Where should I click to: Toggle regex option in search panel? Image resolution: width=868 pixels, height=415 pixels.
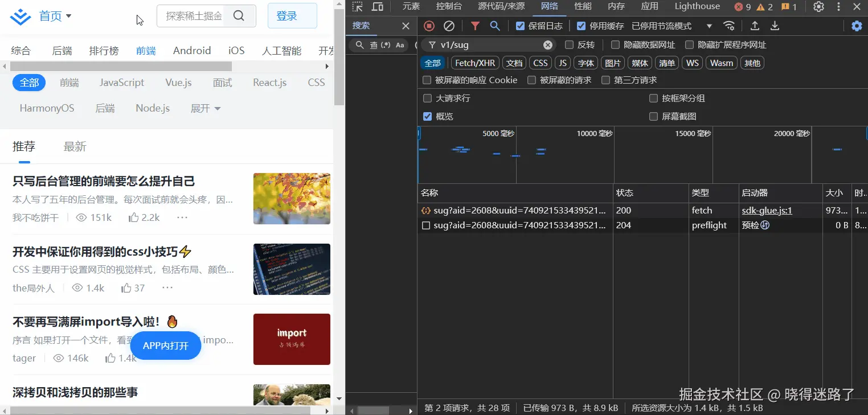[386, 45]
